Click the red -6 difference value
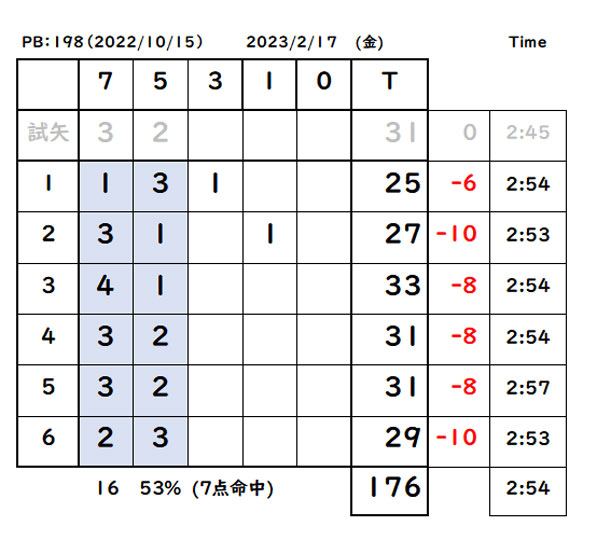This screenshot has height=540, width=597. (x=463, y=184)
